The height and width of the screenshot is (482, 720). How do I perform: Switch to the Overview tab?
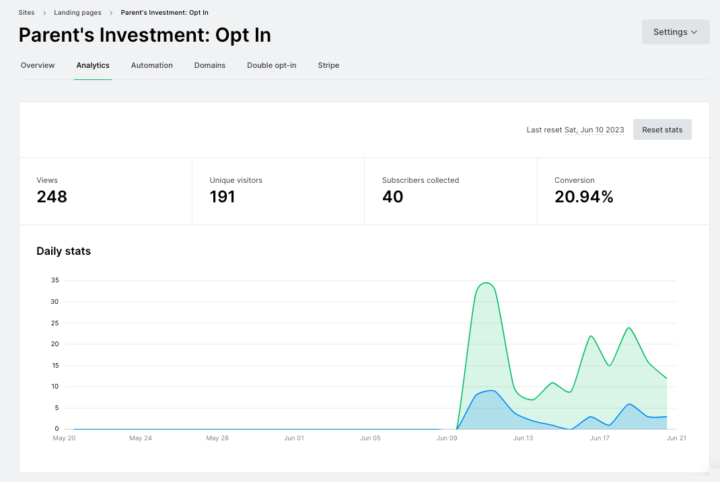click(38, 65)
